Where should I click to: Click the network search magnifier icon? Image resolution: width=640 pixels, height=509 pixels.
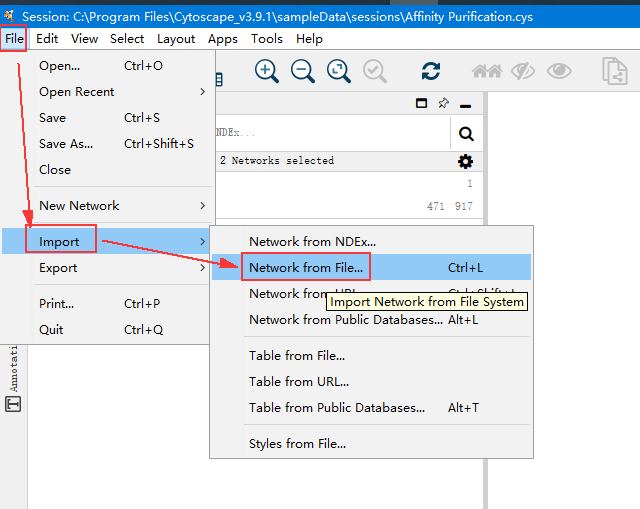click(466, 133)
